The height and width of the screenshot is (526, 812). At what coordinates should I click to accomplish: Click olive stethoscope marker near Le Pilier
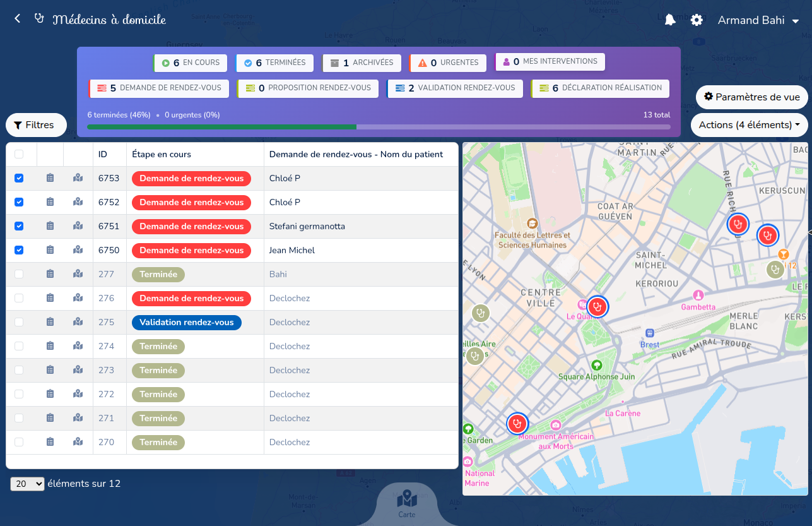tap(775, 270)
